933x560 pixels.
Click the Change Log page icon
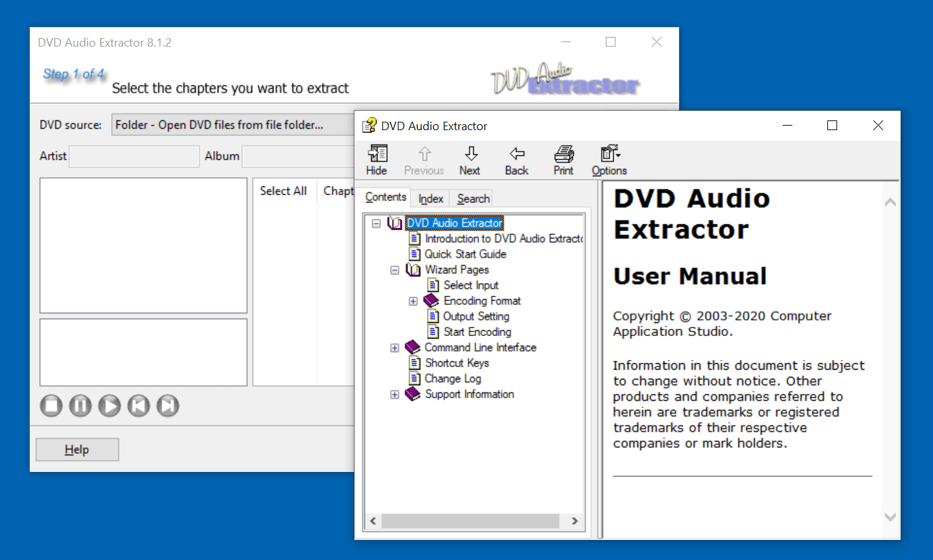[x=415, y=378]
